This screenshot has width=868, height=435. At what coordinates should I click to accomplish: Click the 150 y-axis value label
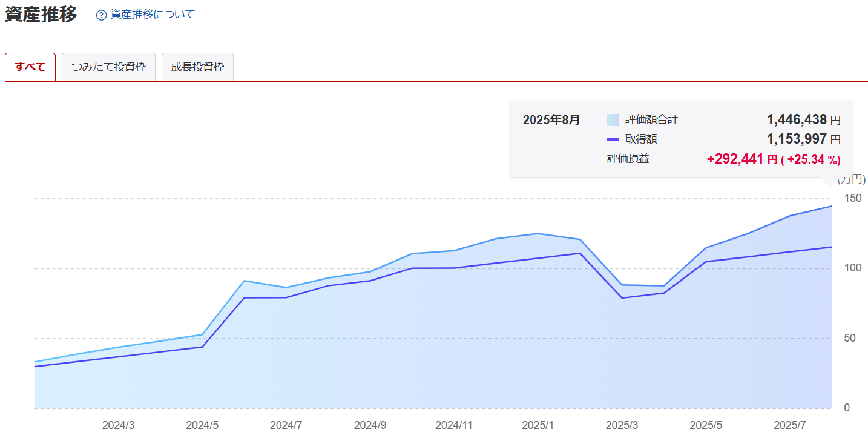click(852, 198)
